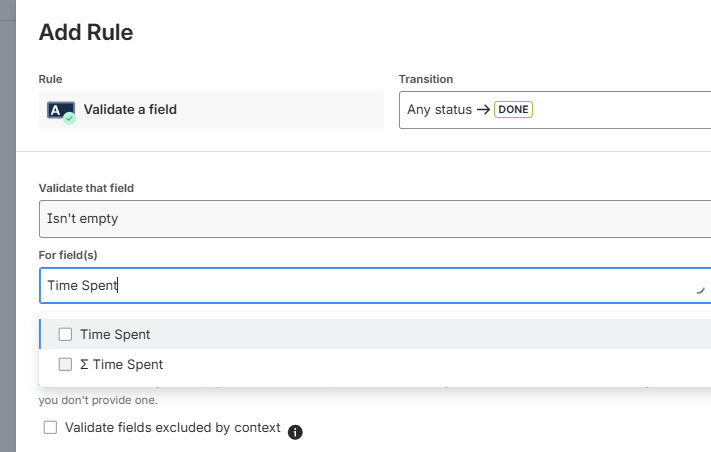Choose the Time Spent option text in the list
711x452 pixels.
pos(115,334)
